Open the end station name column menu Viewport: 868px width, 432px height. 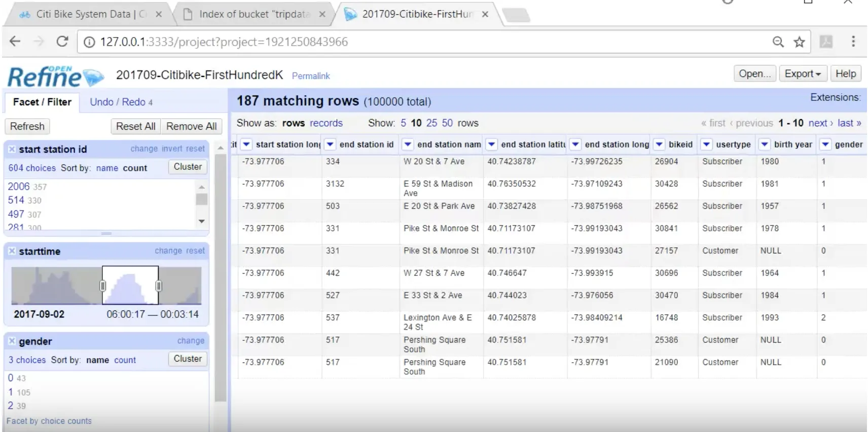click(408, 145)
